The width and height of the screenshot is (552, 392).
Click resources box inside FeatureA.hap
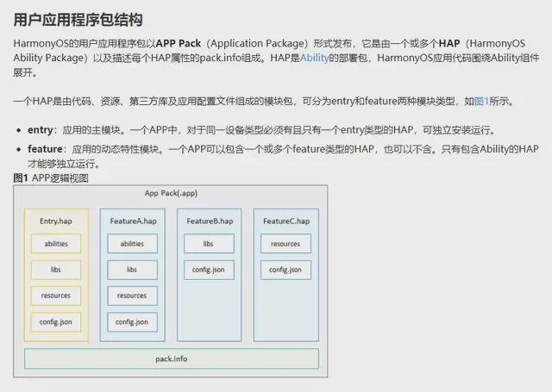[x=132, y=296]
